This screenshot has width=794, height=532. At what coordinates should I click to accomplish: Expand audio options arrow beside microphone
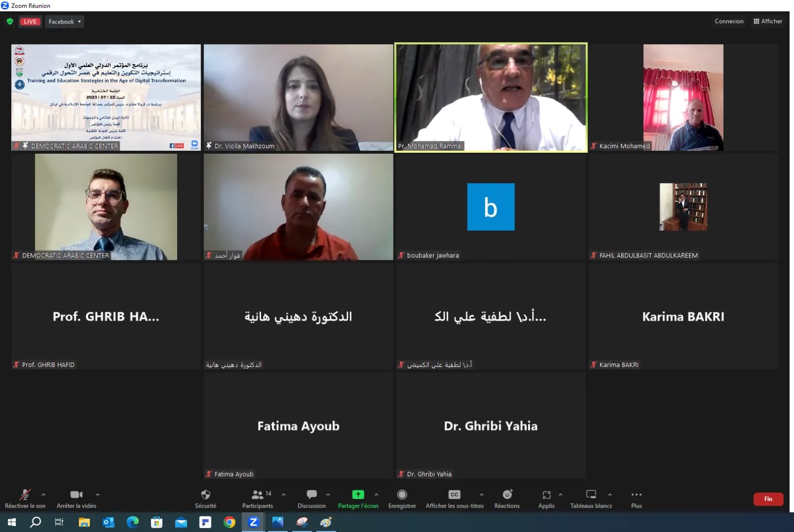(x=44, y=494)
